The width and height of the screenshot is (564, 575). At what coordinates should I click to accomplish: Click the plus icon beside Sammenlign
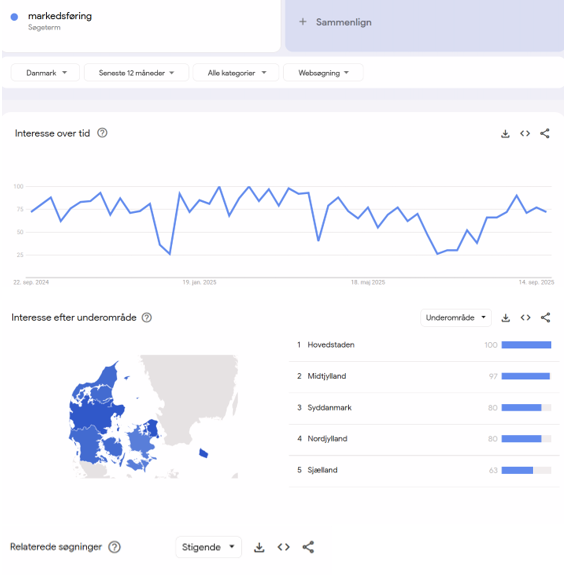[303, 22]
